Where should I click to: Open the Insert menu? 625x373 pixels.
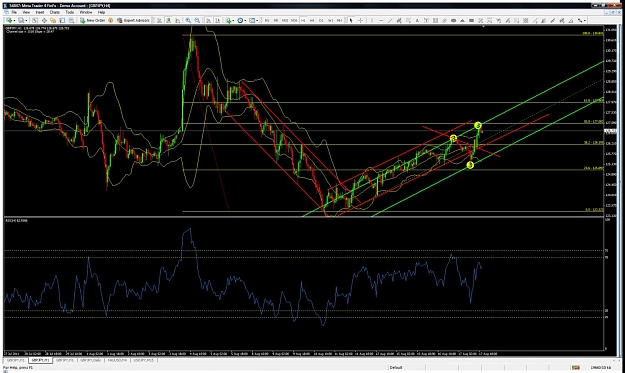pyautogui.click(x=40, y=12)
